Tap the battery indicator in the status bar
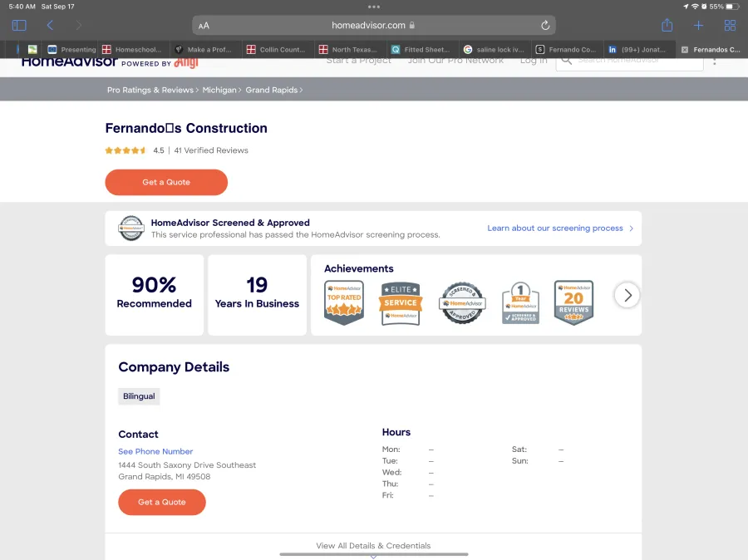Viewport: 748px width, 560px height. tap(732, 7)
